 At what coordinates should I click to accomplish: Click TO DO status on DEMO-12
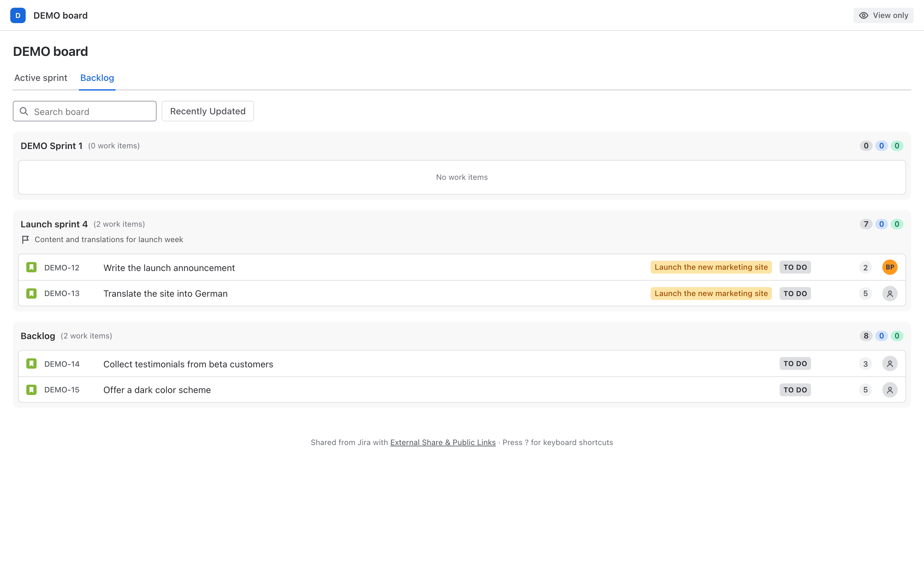(795, 267)
